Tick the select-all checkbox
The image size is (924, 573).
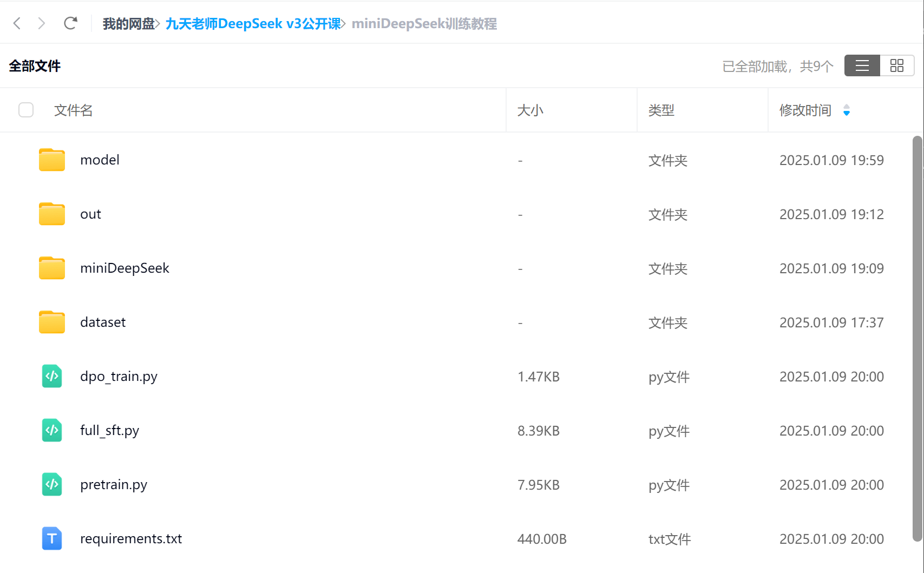(26, 110)
